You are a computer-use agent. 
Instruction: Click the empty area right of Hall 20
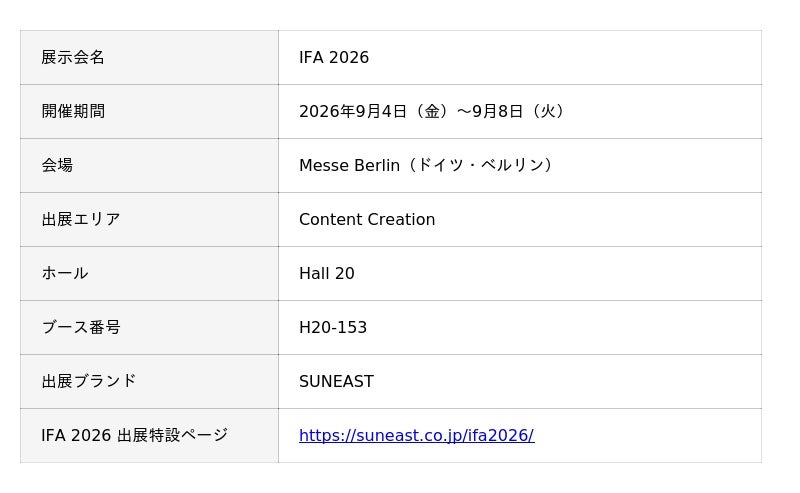pyautogui.click(x=556, y=274)
